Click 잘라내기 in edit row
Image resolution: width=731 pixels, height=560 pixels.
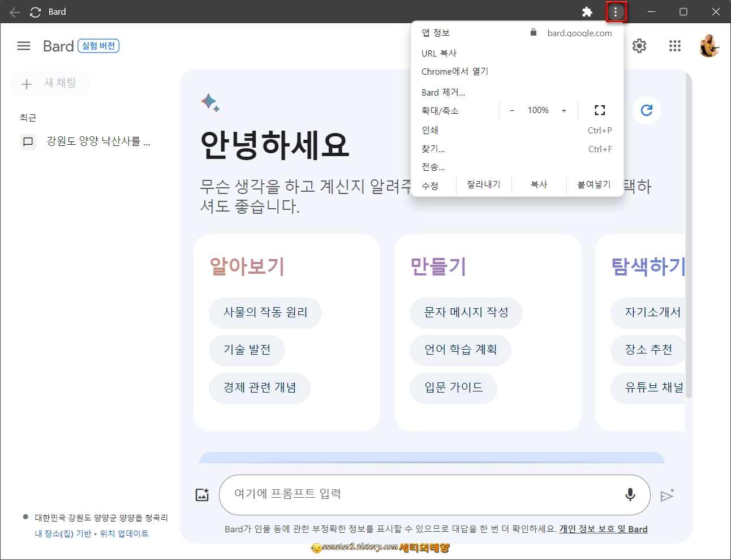point(484,184)
